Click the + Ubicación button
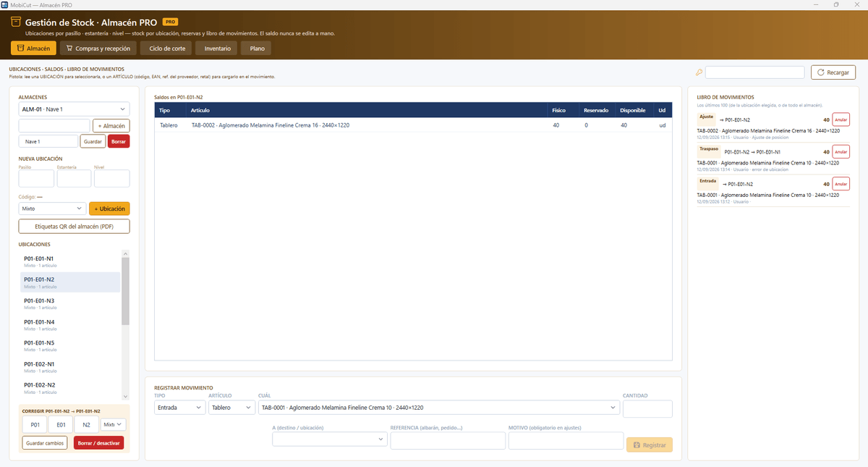The width and height of the screenshot is (868, 467). point(109,209)
